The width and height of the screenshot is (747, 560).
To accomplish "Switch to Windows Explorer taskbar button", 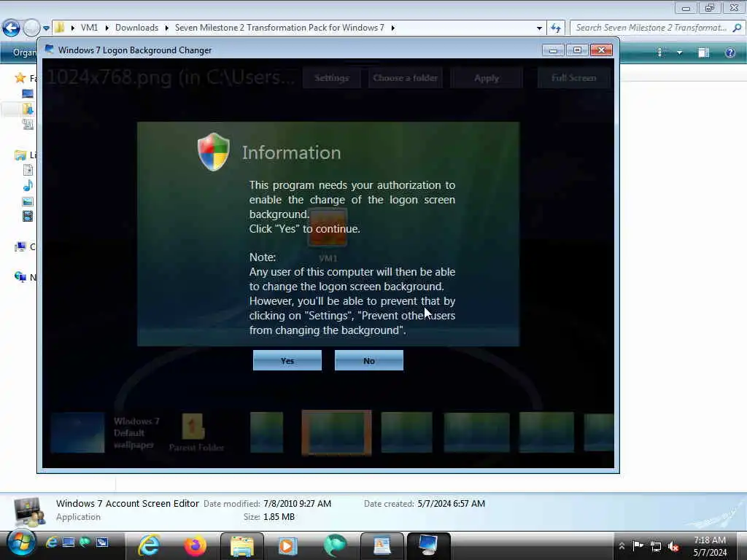I will pos(242,545).
